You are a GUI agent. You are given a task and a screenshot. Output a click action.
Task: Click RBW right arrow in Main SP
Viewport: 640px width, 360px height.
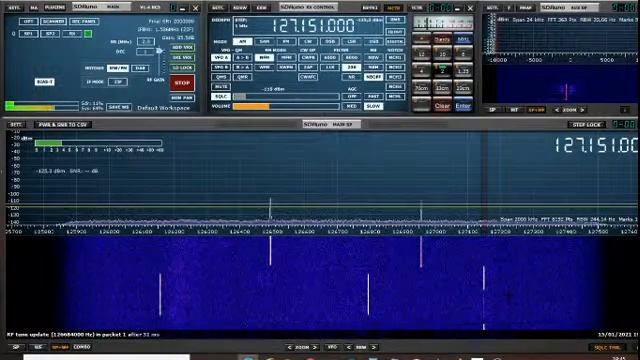click(373, 347)
